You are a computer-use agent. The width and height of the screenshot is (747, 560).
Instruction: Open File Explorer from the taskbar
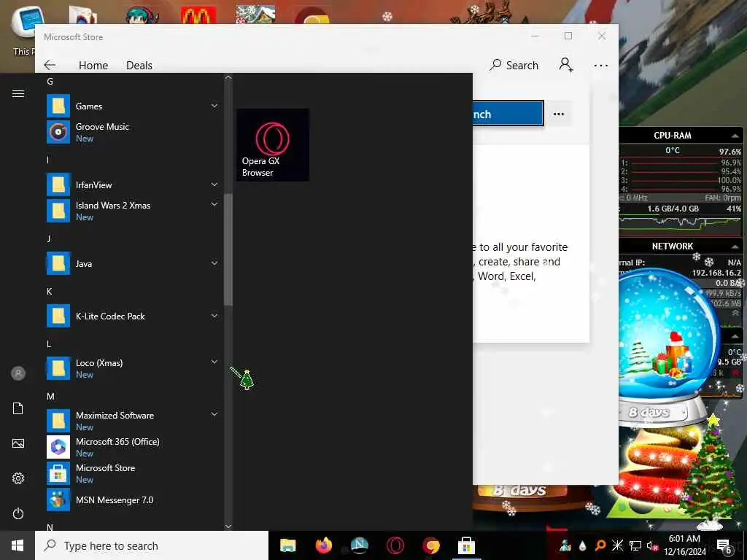pyautogui.click(x=287, y=545)
